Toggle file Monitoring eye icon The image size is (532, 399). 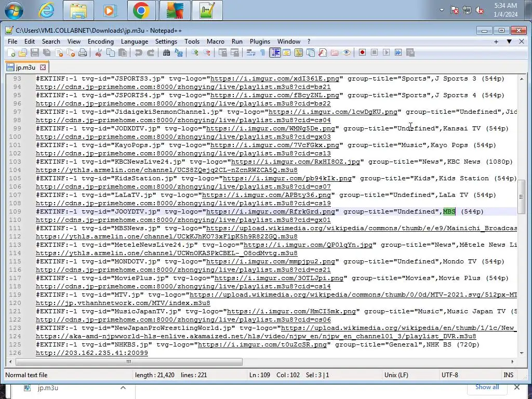click(x=347, y=53)
